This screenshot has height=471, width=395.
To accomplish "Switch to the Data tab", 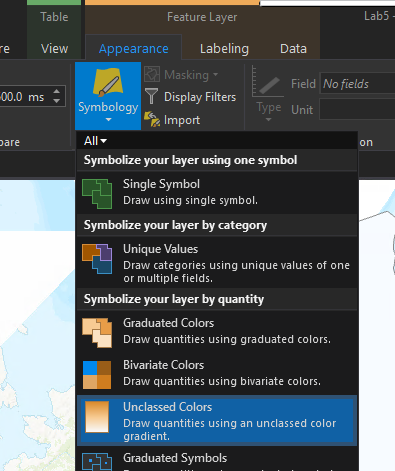I will pos(293,49).
